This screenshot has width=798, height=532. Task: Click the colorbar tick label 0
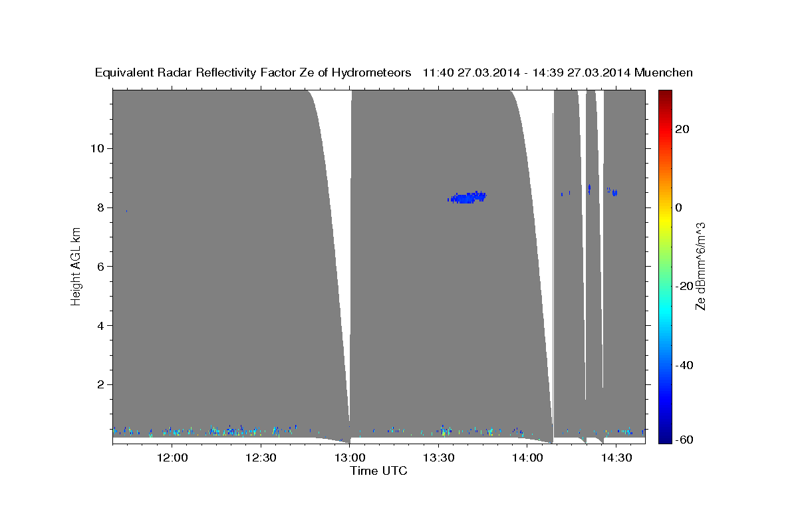click(x=680, y=207)
